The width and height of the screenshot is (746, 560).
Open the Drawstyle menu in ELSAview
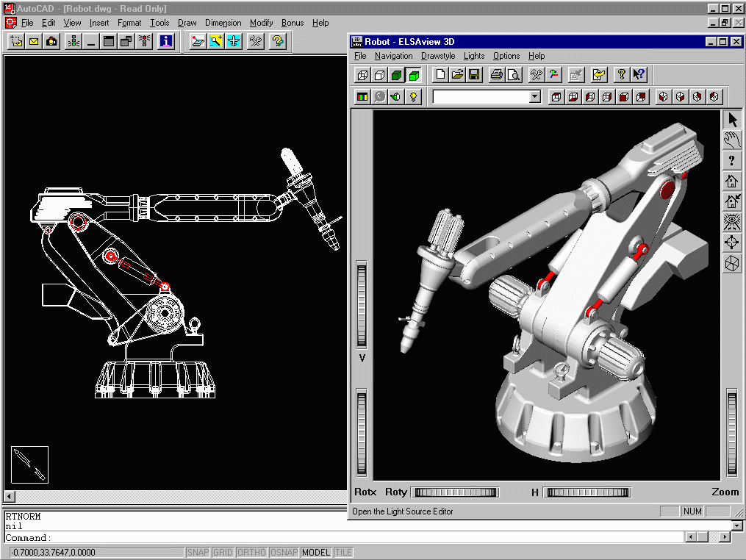[x=438, y=56]
